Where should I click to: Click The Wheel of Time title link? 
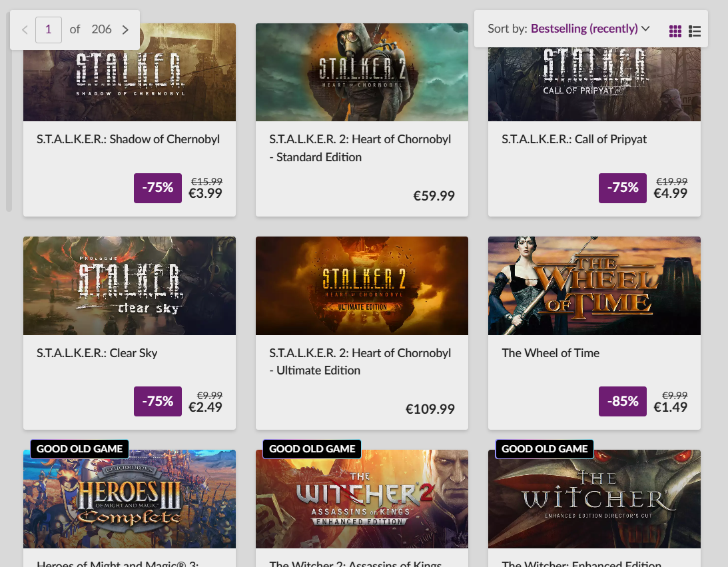551,353
